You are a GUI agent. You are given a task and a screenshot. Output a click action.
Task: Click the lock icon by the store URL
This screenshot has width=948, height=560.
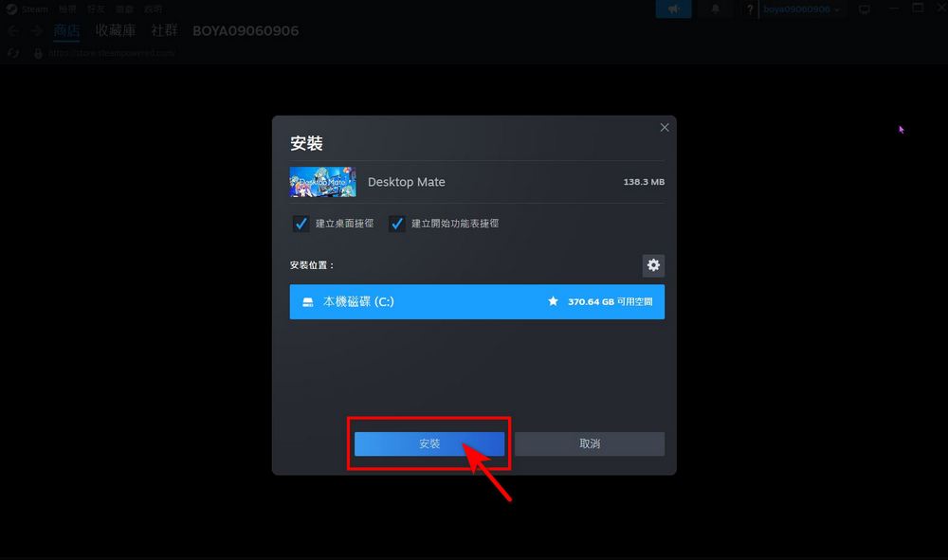tap(38, 53)
